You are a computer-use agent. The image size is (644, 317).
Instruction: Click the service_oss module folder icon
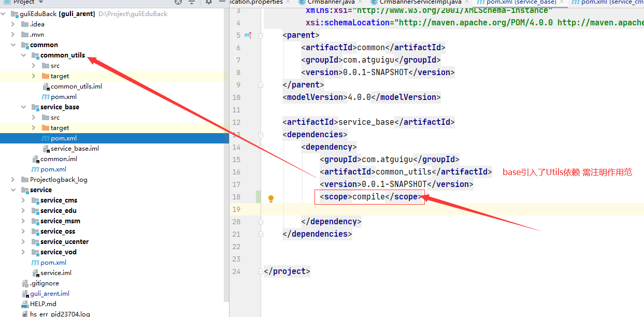click(x=35, y=232)
